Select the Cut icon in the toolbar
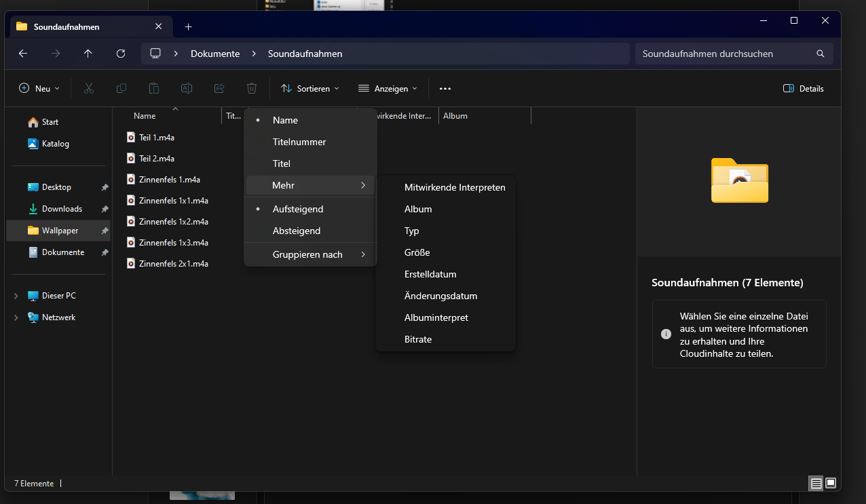The height and width of the screenshot is (504, 866). click(x=88, y=88)
